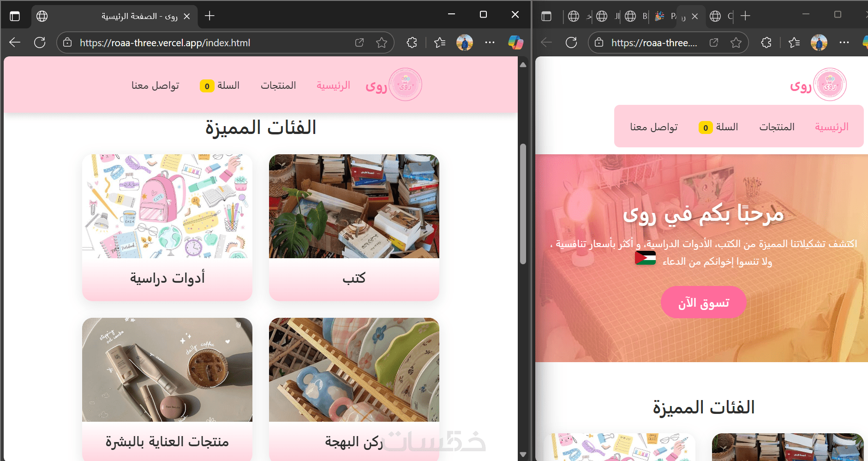This screenshot has width=868, height=461.
Task: Close the active tab in right browser window
Action: [x=695, y=16]
